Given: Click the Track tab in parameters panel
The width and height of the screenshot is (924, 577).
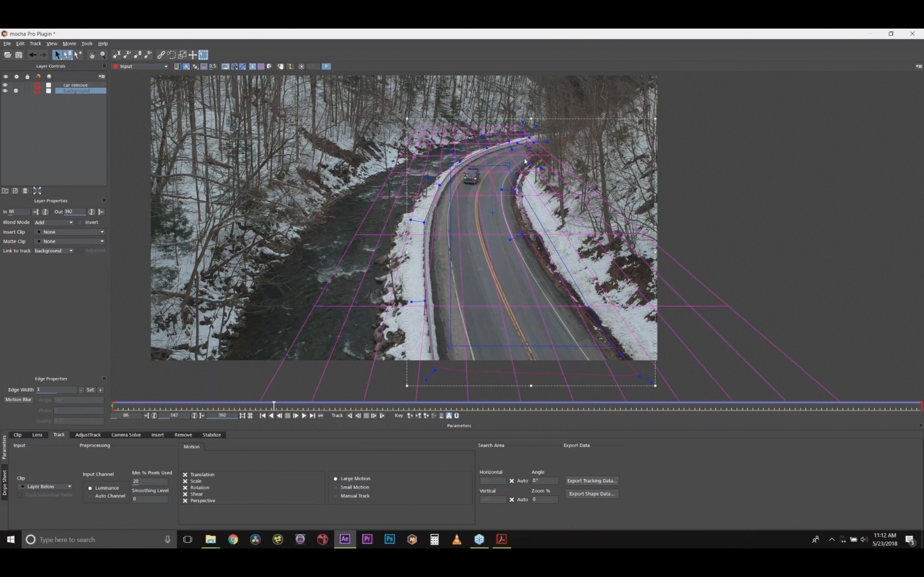Looking at the screenshot, I should click(59, 434).
